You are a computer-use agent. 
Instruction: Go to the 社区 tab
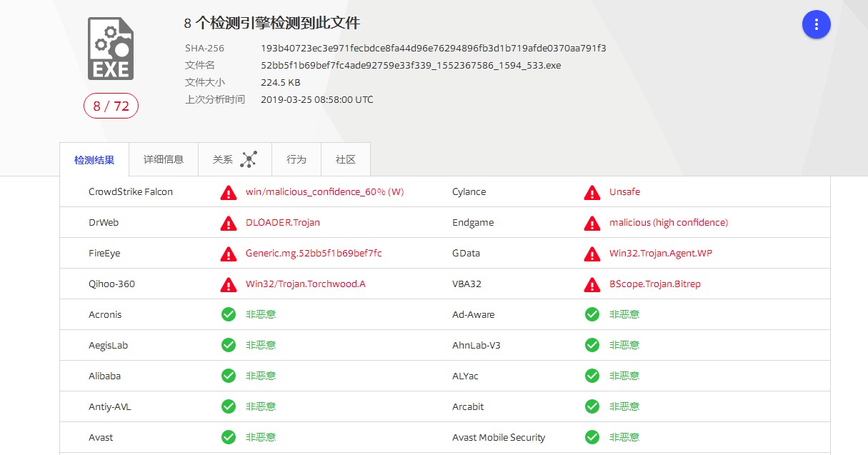point(346,159)
